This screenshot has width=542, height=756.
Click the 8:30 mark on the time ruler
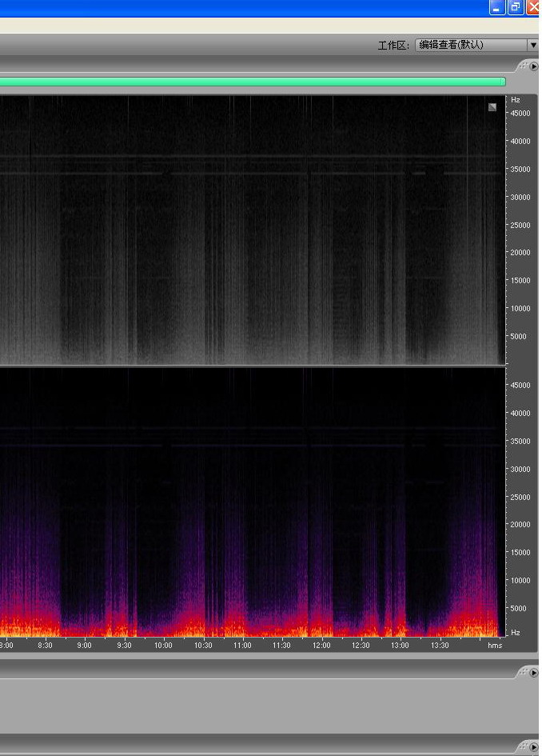click(45, 645)
